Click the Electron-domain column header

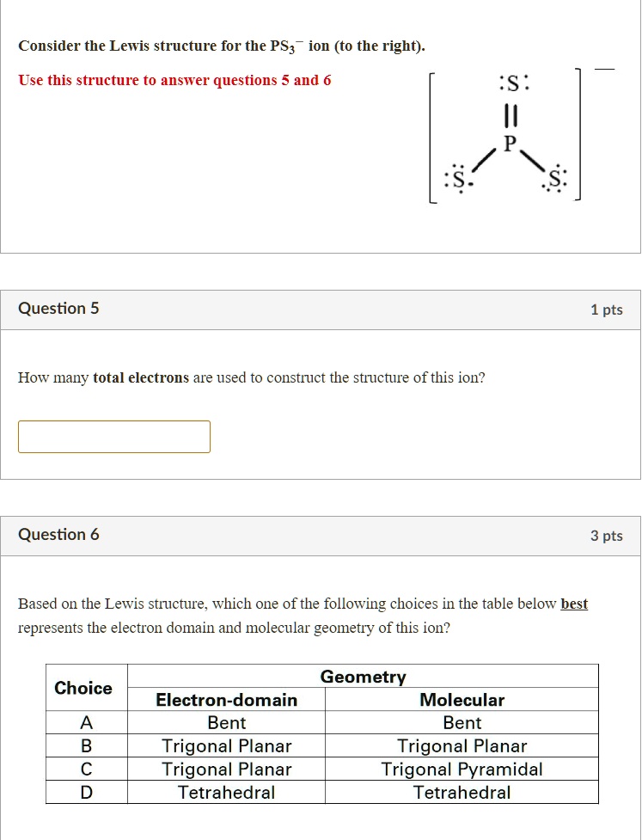coord(226,700)
